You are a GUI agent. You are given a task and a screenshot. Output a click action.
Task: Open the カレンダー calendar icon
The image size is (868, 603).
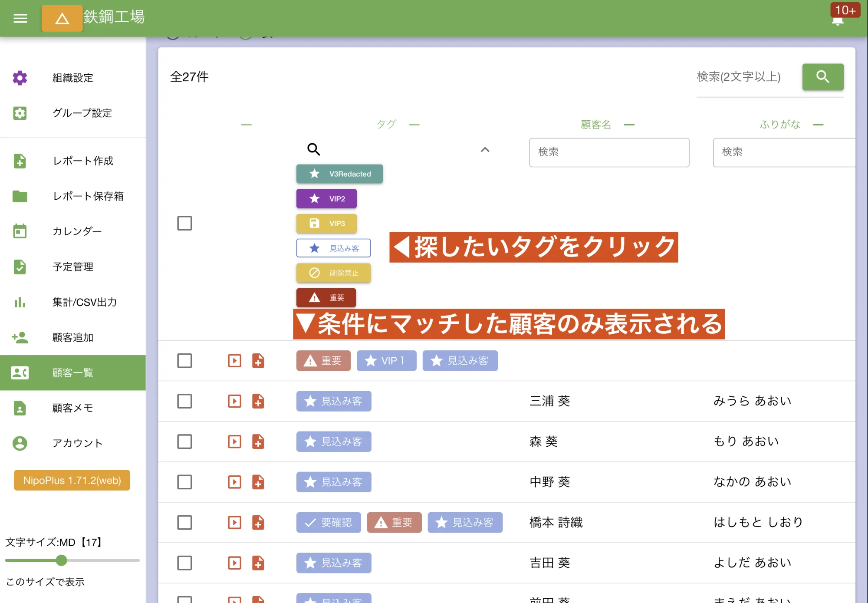tap(20, 231)
